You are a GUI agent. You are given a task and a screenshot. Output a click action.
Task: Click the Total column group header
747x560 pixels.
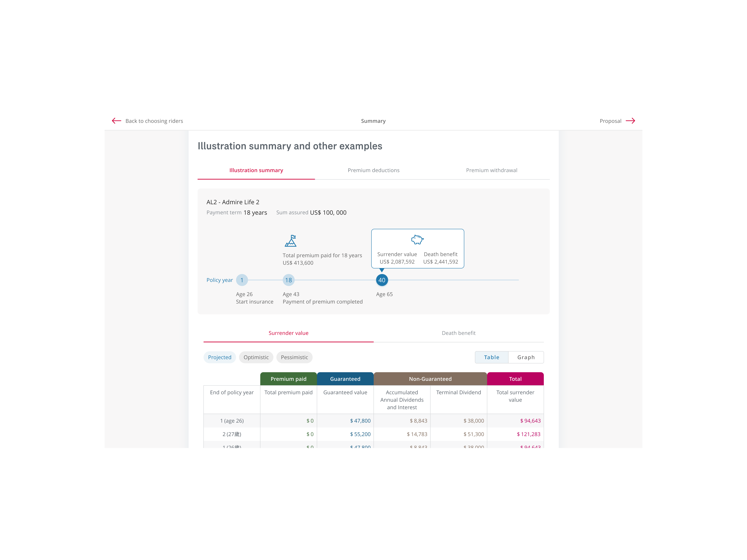tap(515, 379)
